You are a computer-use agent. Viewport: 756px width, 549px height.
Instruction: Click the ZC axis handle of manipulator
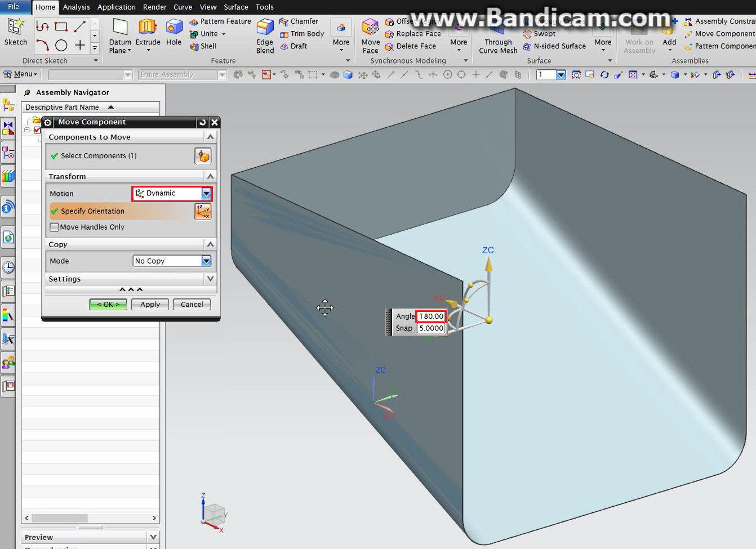point(489,264)
